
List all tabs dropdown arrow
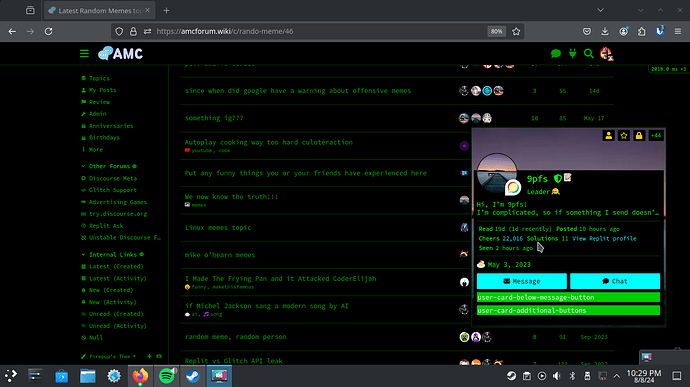(600, 10)
